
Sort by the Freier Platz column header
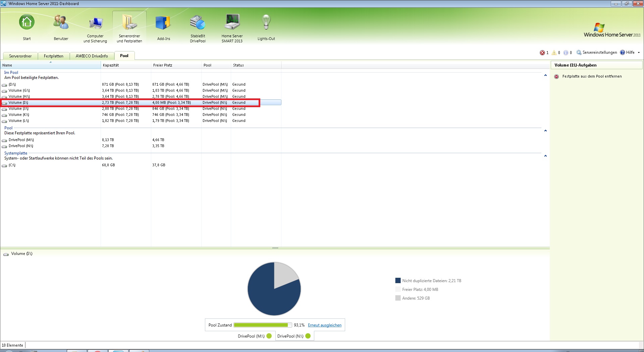click(176, 65)
